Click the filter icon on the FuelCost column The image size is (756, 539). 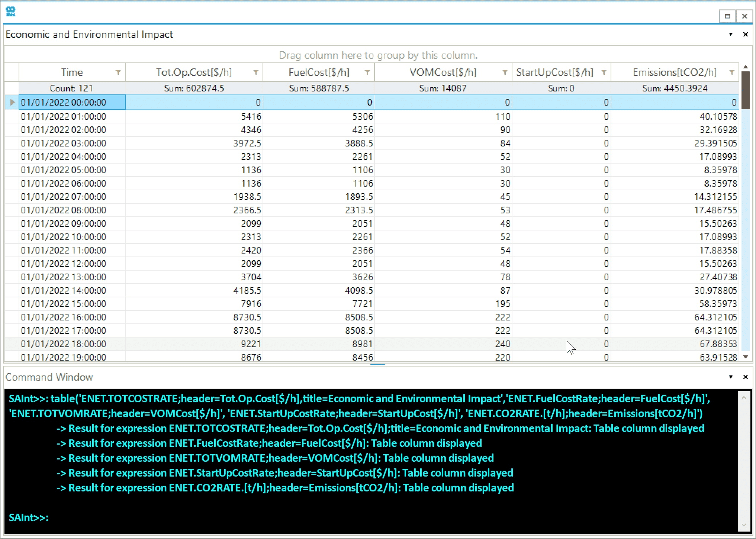click(367, 72)
